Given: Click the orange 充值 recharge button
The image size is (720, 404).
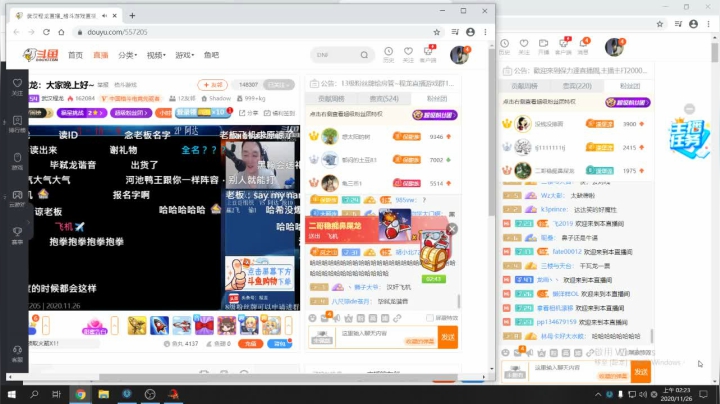Looking at the screenshot, I should coord(250,343).
